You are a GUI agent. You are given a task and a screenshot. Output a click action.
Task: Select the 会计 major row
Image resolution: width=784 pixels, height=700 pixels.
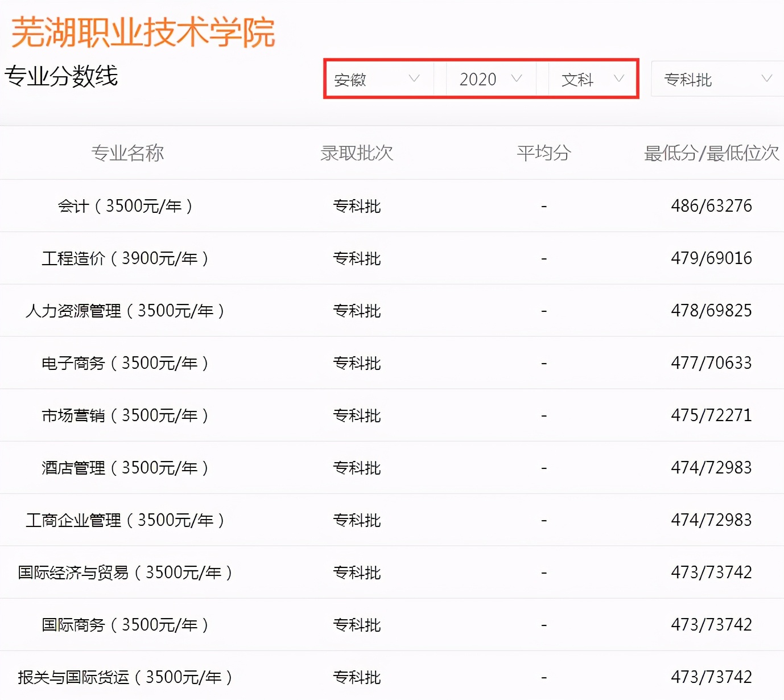125,205
